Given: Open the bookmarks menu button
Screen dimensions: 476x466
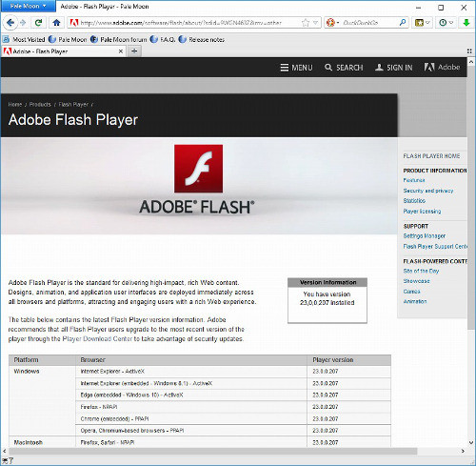Looking at the screenshot, I should pyautogui.click(x=423, y=23).
